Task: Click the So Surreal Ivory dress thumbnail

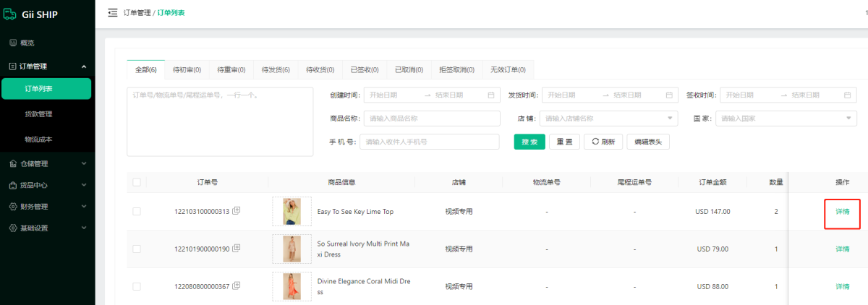Action: (292, 249)
